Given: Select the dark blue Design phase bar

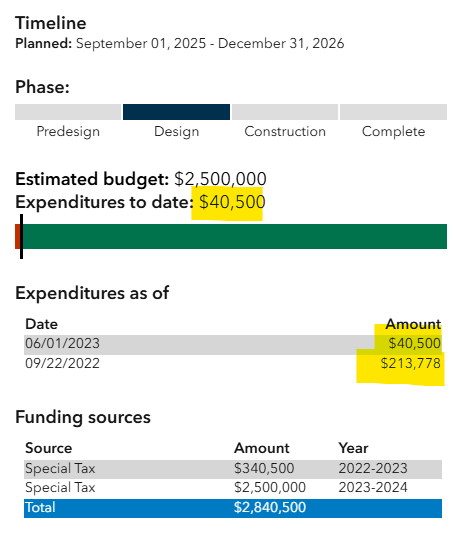Looking at the screenshot, I should pos(176,112).
